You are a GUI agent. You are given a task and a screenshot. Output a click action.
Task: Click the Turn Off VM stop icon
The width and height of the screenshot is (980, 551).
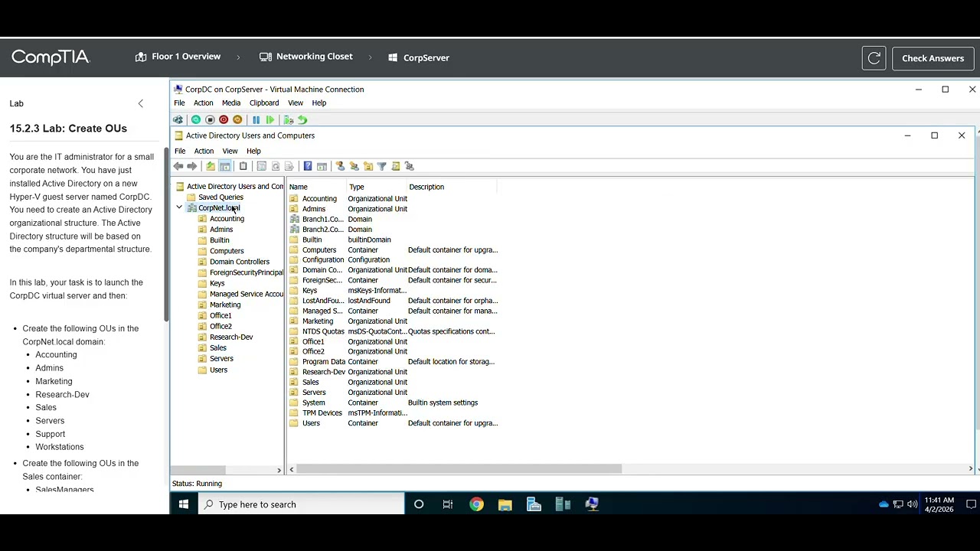point(210,120)
